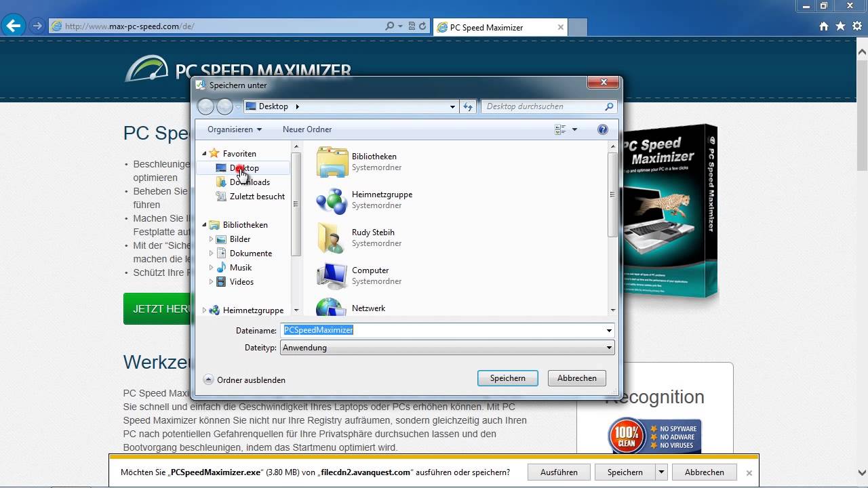Select Zuletzt besucht in Favoriten
The image size is (868, 488).
[257, 197]
